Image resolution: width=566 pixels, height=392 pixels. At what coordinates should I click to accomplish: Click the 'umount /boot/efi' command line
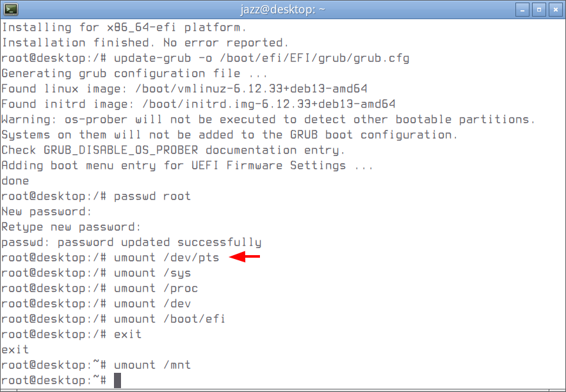point(113,319)
